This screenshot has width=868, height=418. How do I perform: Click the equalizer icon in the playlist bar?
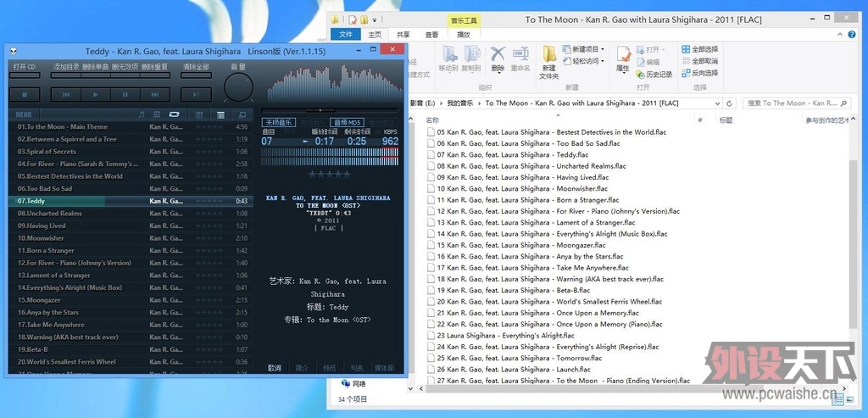click(198, 114)
